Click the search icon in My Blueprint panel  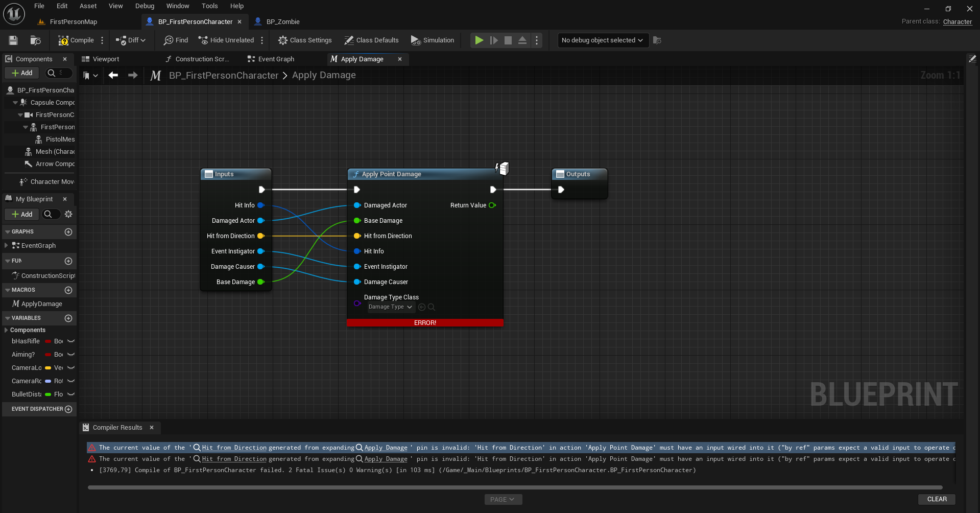point(48,214)
